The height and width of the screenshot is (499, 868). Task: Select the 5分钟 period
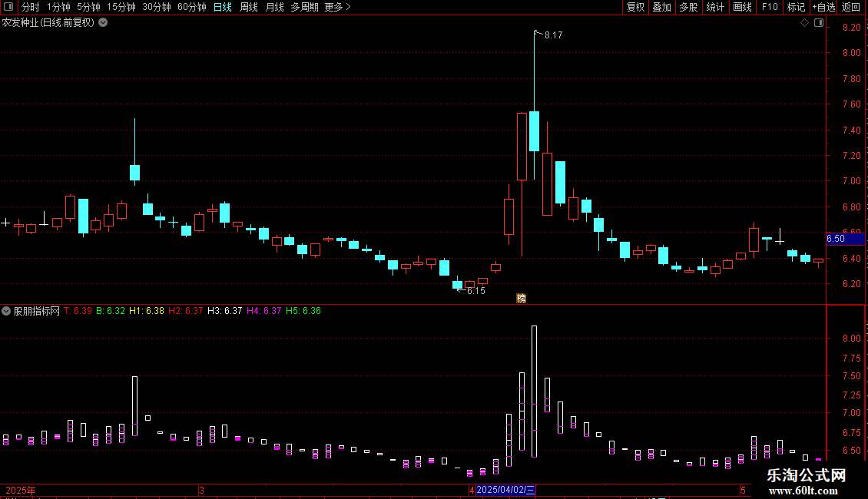tap(88, 7)
